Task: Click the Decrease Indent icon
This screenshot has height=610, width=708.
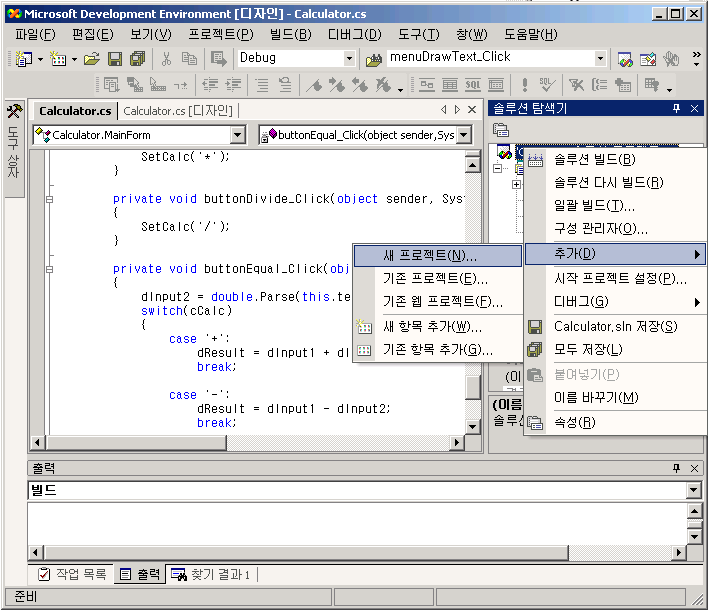Action: (x=210, y=84)
